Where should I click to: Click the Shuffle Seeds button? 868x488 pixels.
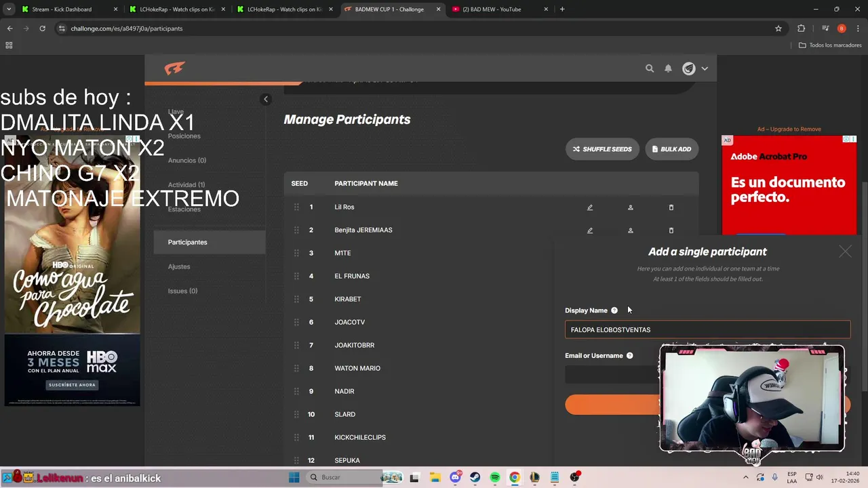[x=602, y=149]
